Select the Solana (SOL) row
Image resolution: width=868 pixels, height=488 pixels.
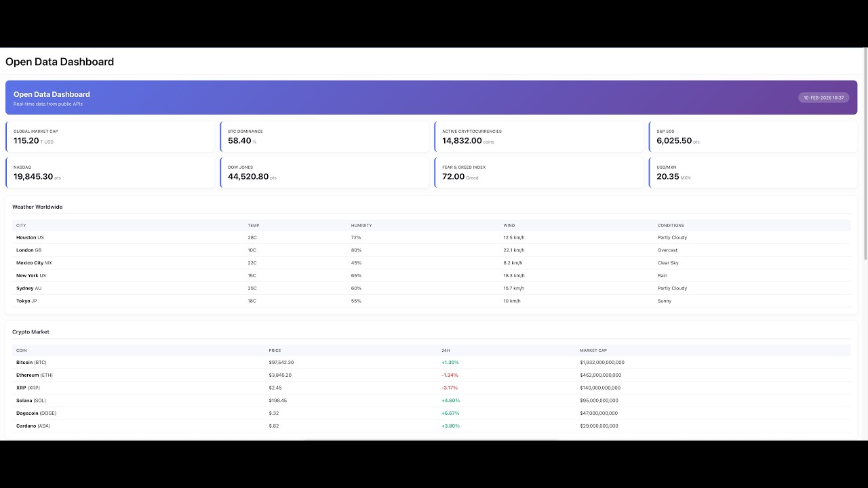(x=431, y=401)
